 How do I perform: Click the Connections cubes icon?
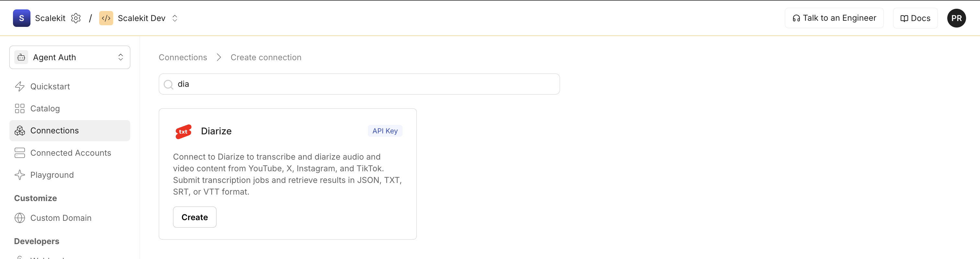(20, 131)
